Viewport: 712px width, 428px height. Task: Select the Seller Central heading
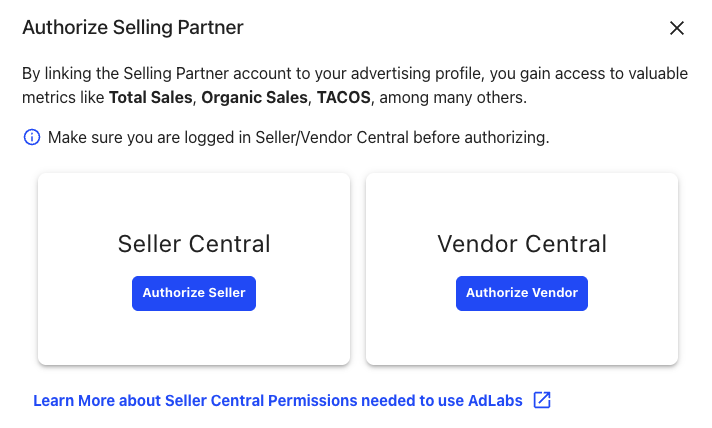click(194, 244)
